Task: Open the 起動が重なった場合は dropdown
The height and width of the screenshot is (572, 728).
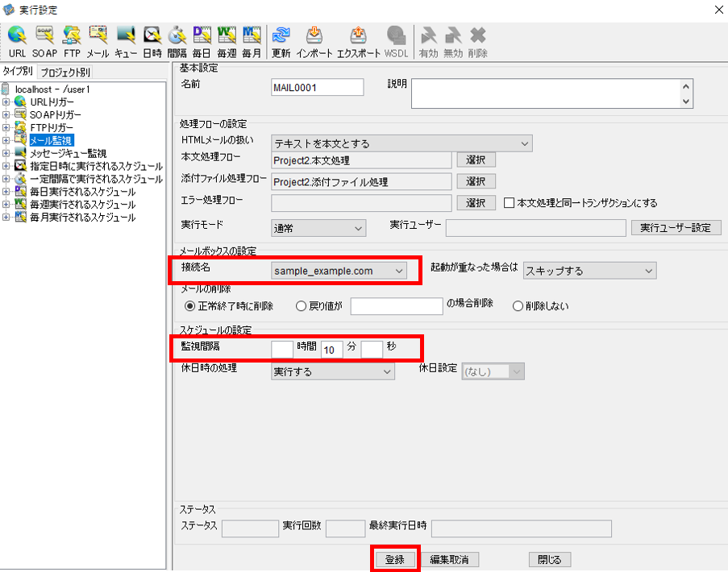Action: (x=589, y=271)
